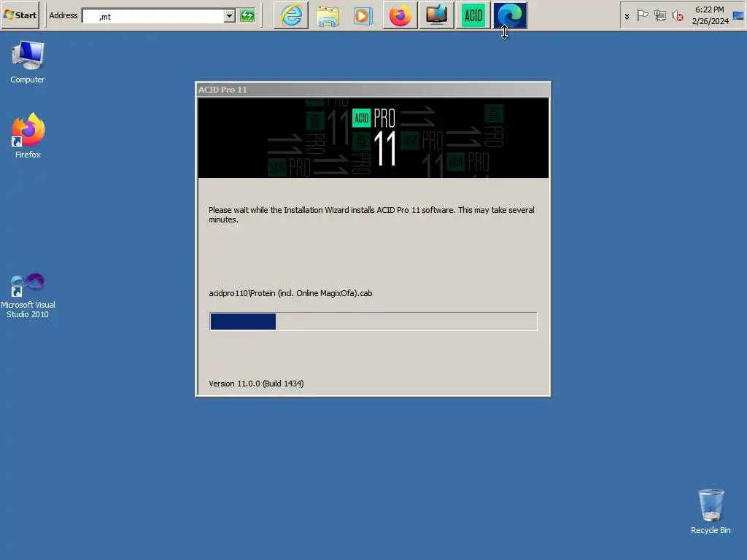Click the Microsoft Edge taskbar icon
Image resolution: width=747 pixels, height=560 pixels.
[x=510, y=15]
